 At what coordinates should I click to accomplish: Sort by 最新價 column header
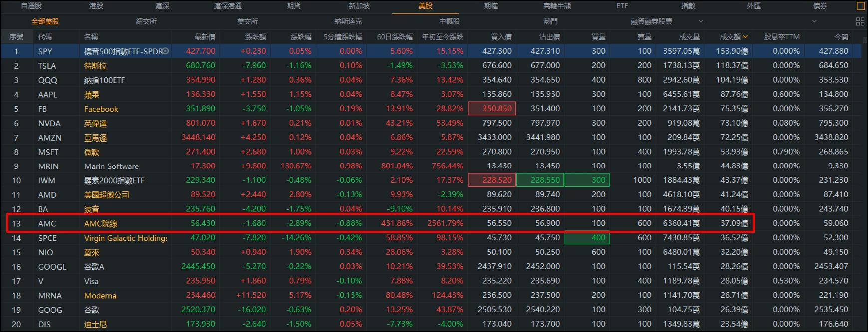[x=205, y=37]
